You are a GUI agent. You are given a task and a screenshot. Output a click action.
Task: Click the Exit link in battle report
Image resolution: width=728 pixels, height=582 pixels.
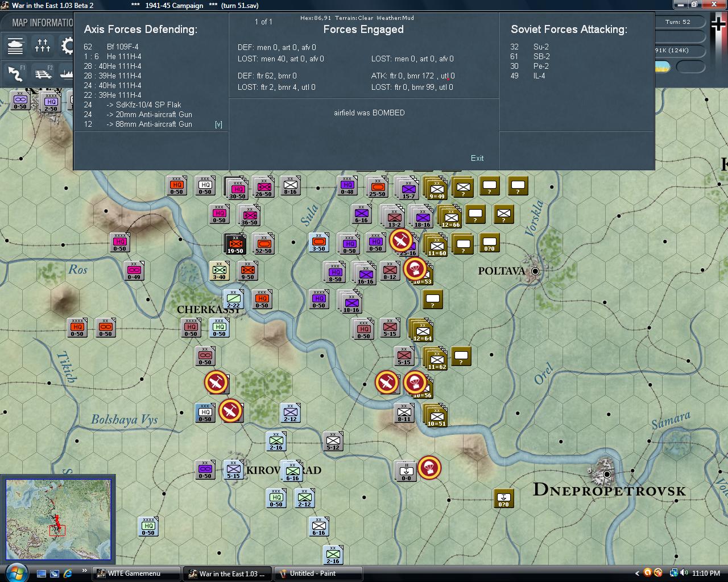477,158
